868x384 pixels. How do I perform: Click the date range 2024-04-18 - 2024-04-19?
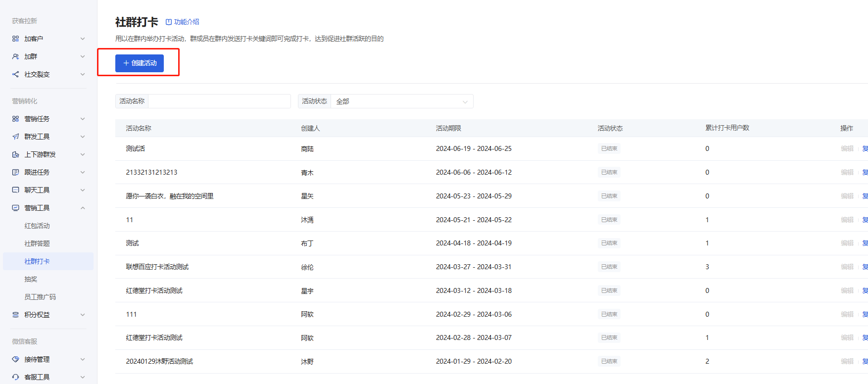[x=474, y=243]
